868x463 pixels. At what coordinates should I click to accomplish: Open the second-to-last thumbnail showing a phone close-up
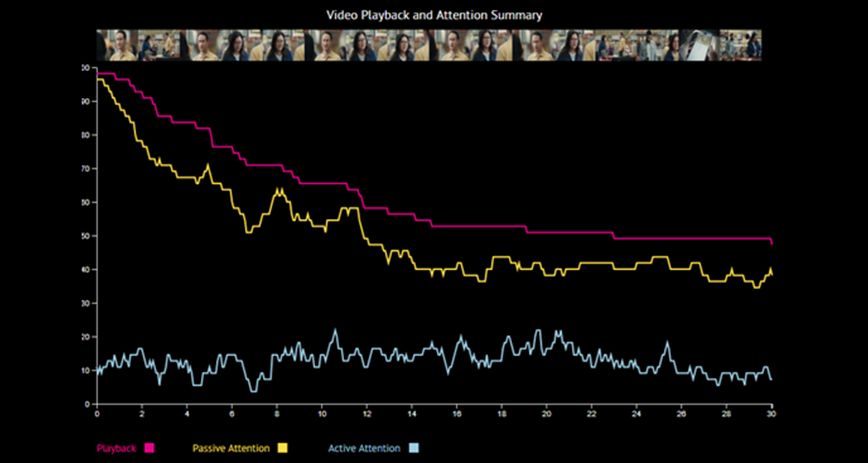(x=700, y=45)
